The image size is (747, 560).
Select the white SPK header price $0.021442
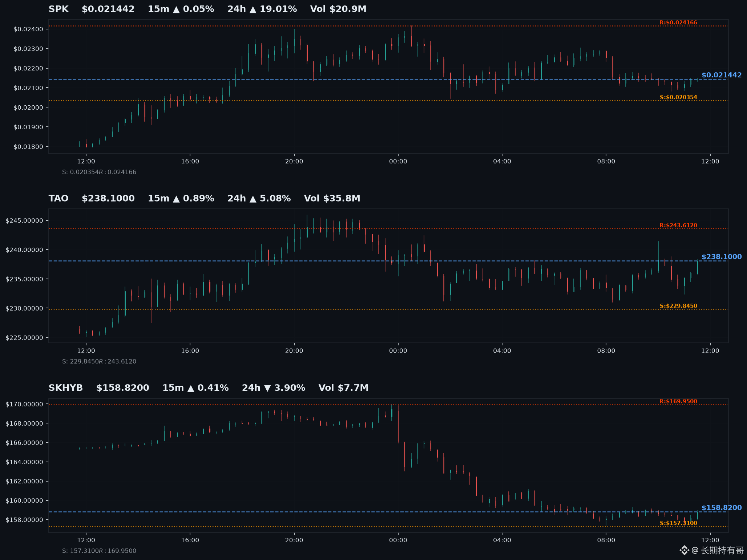click(108, 9)
